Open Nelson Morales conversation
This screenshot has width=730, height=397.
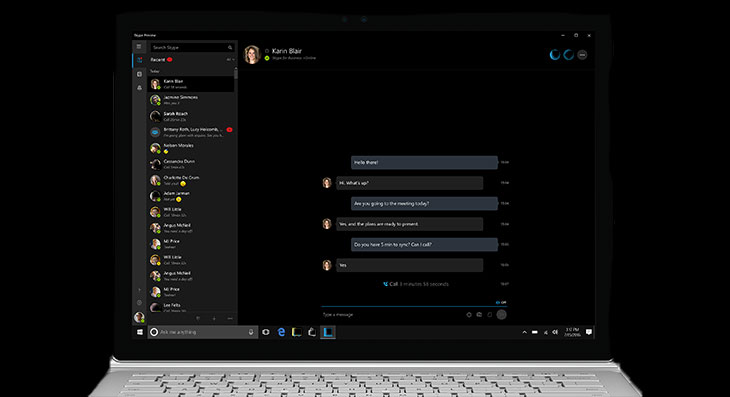(x=191, y=148)
